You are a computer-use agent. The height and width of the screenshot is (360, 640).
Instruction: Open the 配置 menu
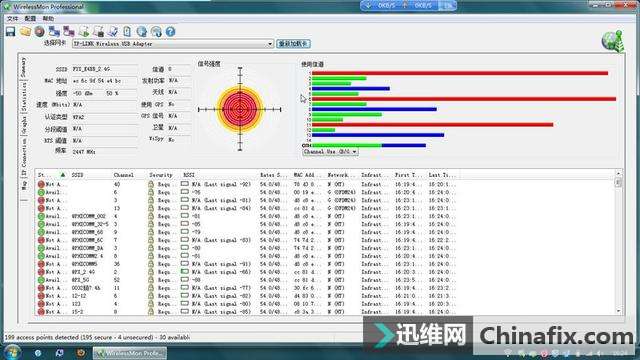coord(30,18)
